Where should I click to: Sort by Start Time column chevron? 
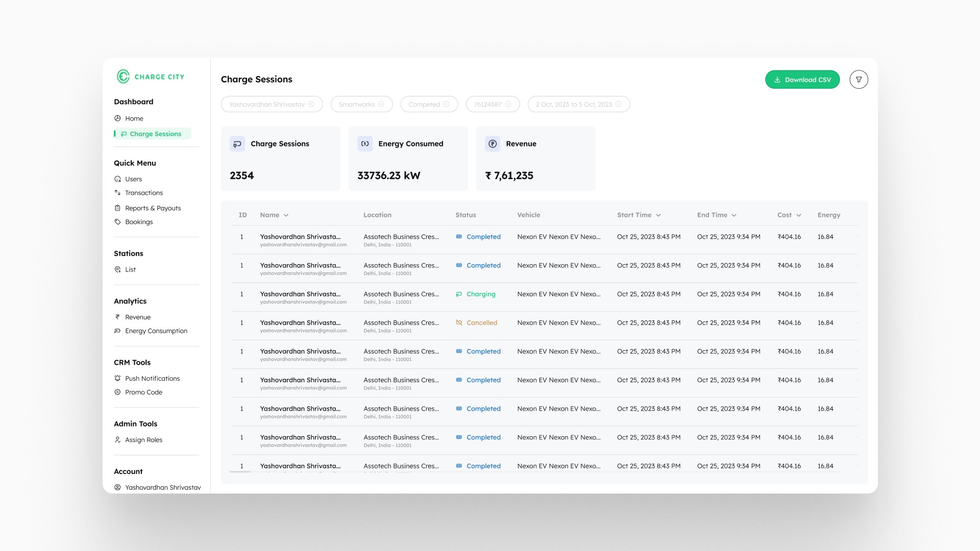658,215
